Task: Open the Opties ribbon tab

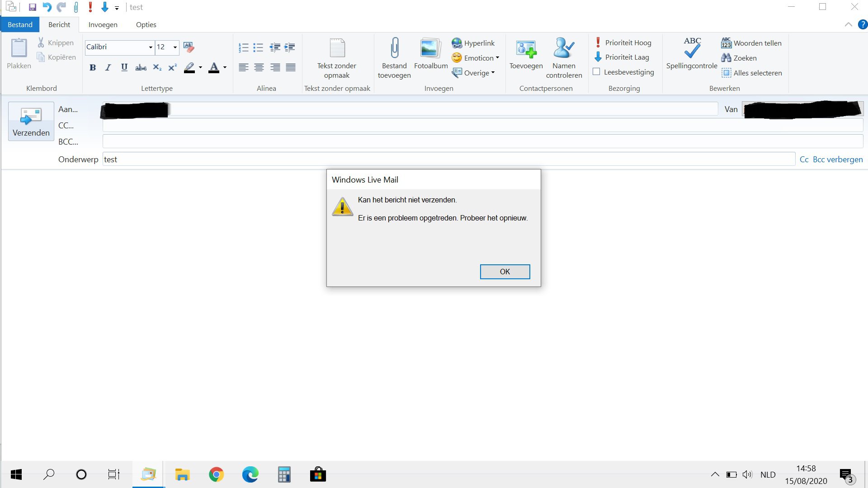Action: click(x=146, y=25)
